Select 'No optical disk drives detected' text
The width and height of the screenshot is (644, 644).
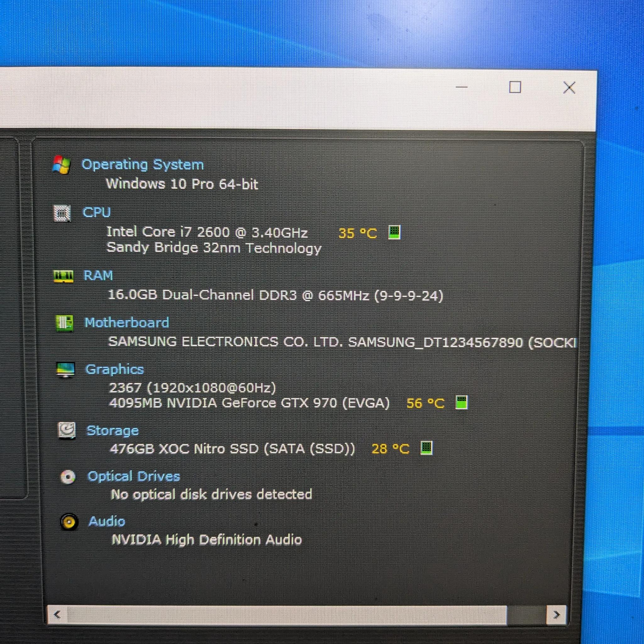pyautogui.click(x=211, y=494)
